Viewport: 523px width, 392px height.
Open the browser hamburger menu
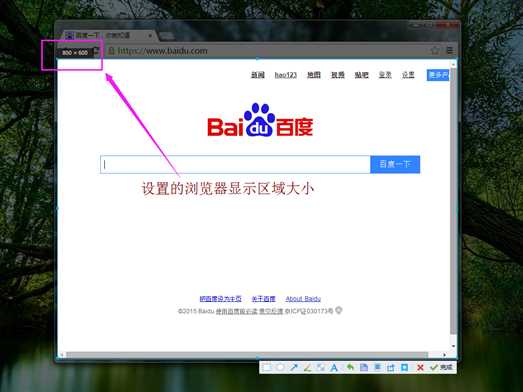click(x=450, y=51)
